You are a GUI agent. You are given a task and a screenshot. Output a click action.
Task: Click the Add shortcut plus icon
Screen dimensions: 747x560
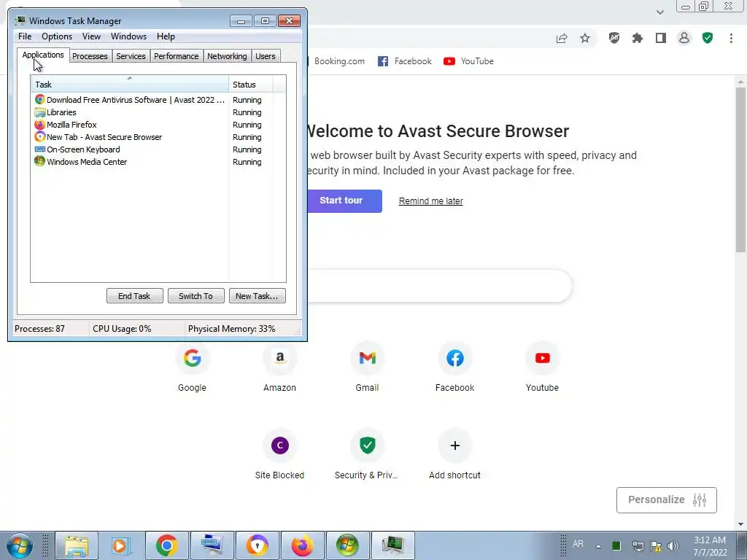(455, 446)
